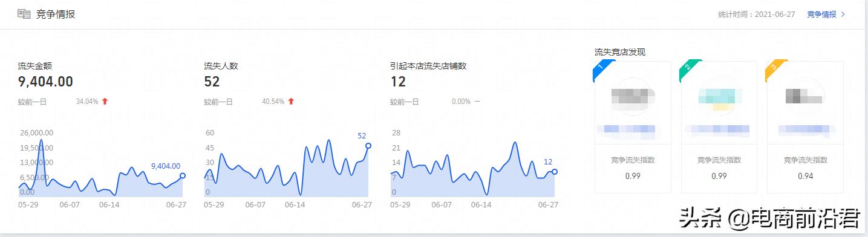Click the 52 data label on chart
868x237 pixels.
pyautogui.click(x=362, y=136)
